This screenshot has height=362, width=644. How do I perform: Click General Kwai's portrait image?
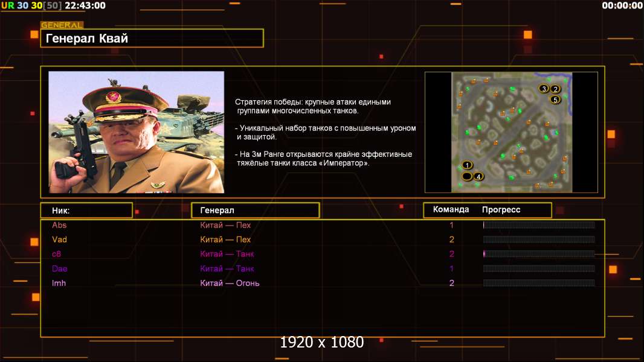[137, 132]
